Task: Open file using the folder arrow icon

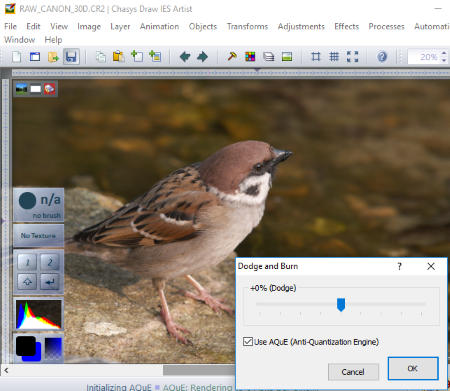Action: pyautogui.click(x=53, y=57)
